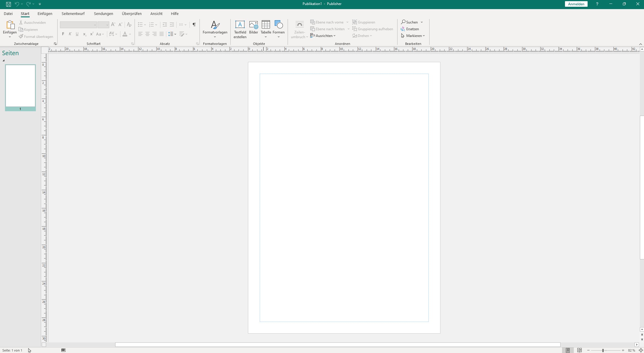Switch to two-page spread view

[579, 350]
